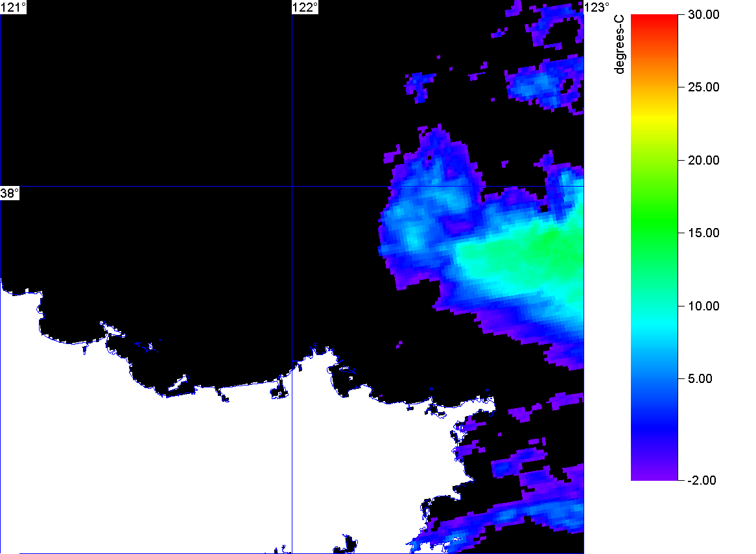Viewport: 756px width, 554px height.
Task: Click the 123° longitude label
Action: (597, 7)
